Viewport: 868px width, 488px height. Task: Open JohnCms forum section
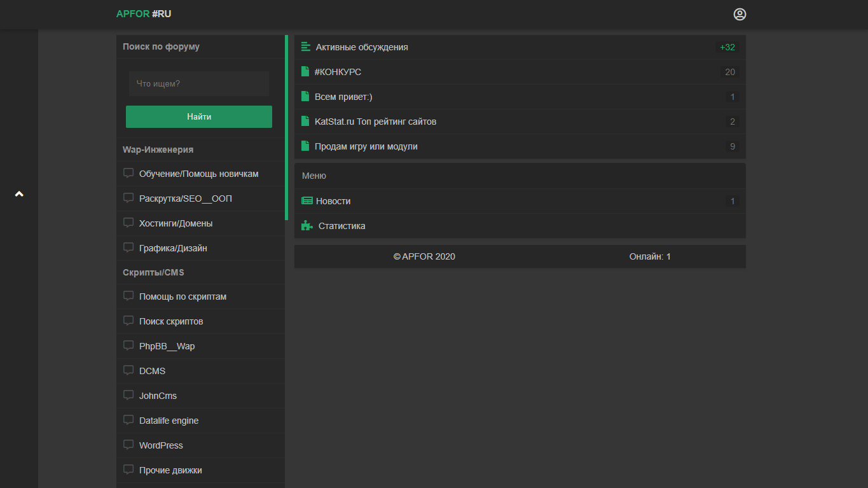(200, 396)
